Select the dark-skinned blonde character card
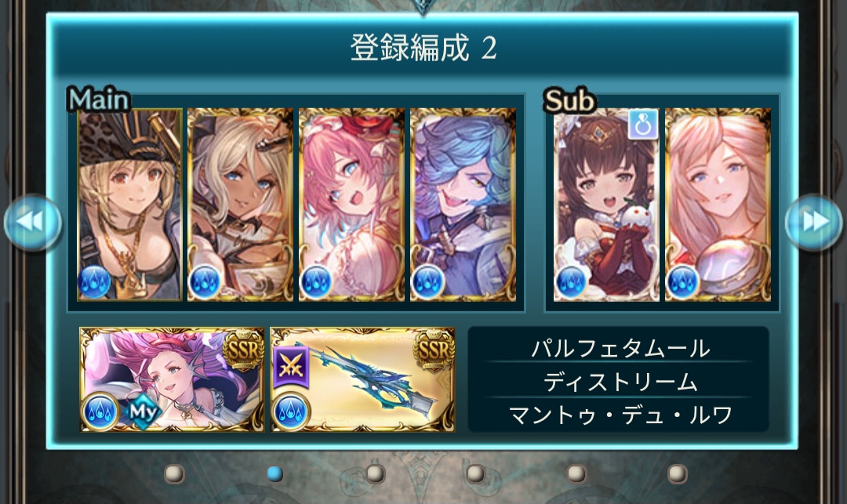847x504 pixels. (241, 204)
